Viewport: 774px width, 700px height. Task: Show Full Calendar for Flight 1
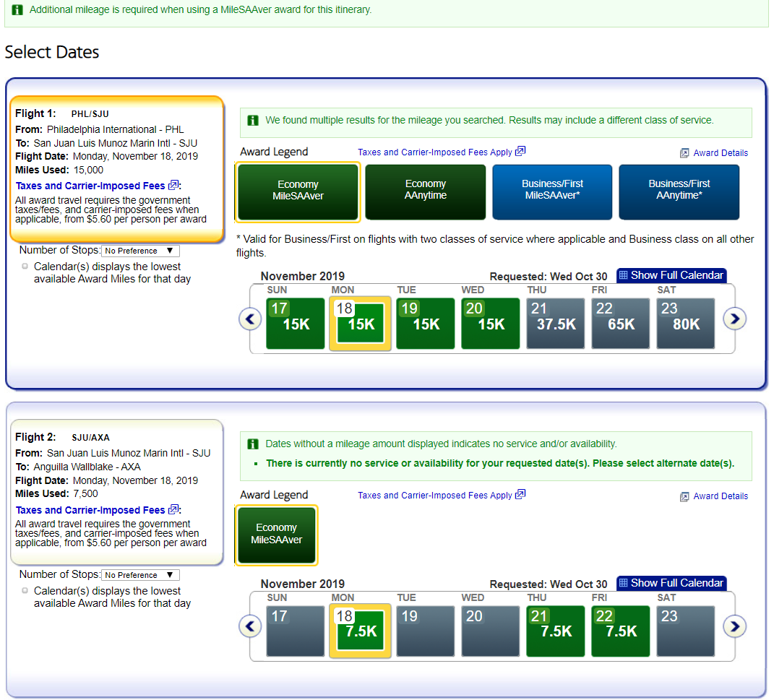(x=671, y=275)
